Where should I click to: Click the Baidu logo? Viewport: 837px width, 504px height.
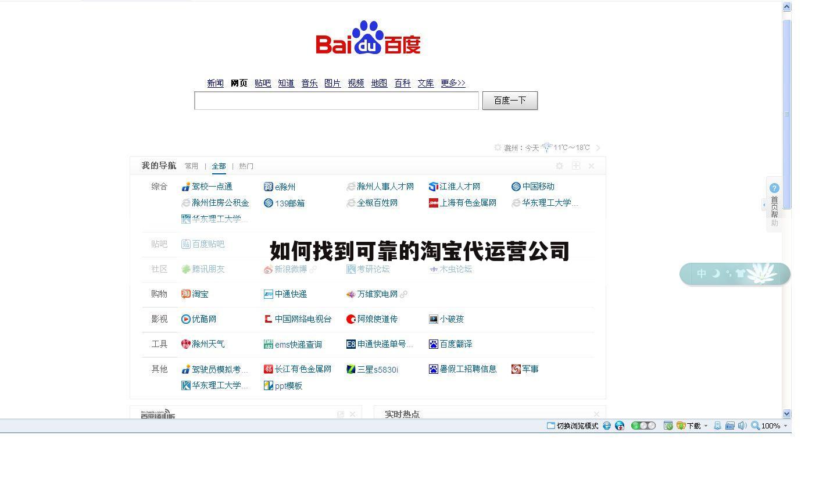368,38
